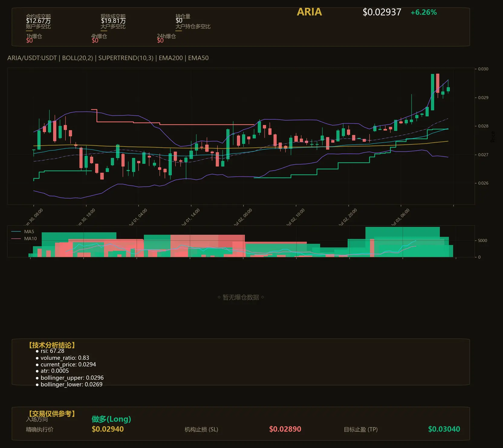503x448 pixels.
Task: Click the 【交易仅供参考】 heading
Action: (51, 414)
